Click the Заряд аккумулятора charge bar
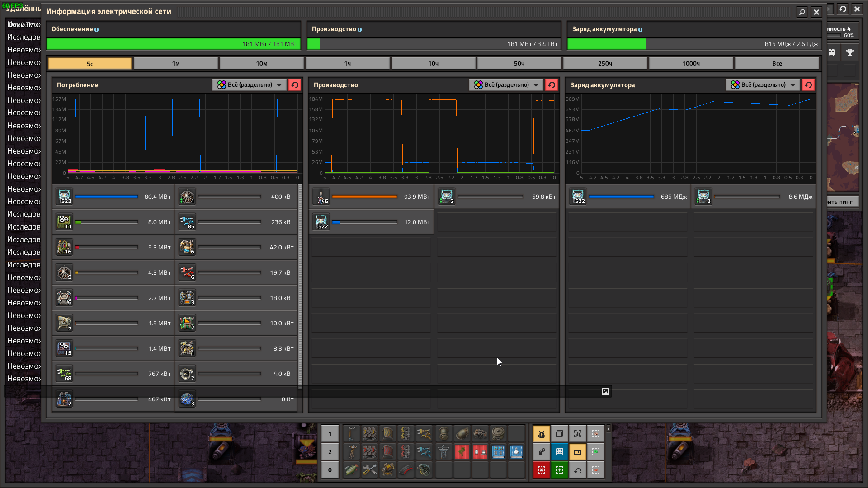 click(x=694, y=44)
